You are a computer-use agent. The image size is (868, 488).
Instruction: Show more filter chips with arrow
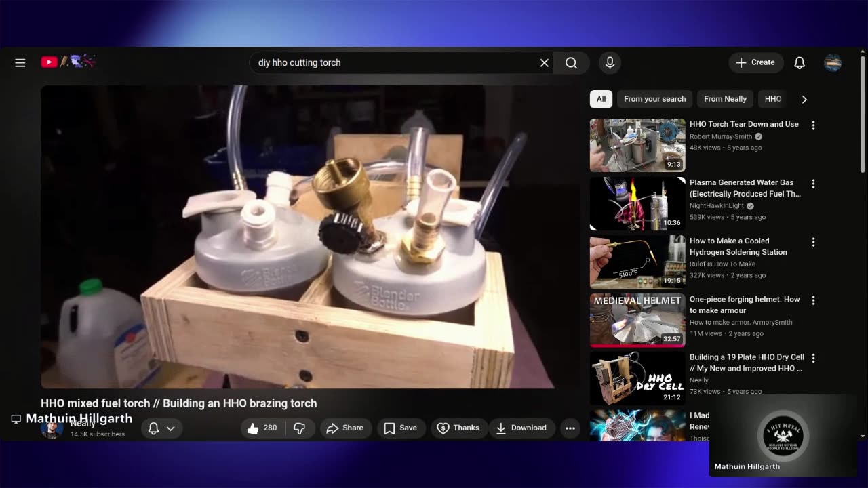click(804, 99)
